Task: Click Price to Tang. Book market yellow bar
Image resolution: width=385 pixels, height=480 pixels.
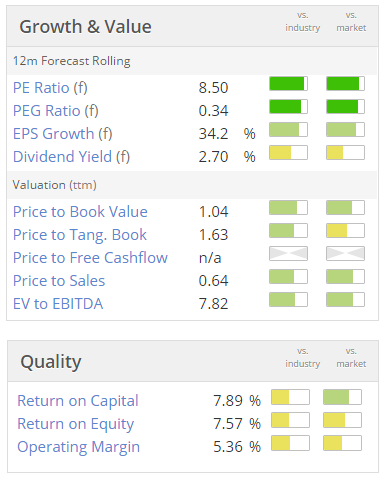Action: [x=345, y=231]
